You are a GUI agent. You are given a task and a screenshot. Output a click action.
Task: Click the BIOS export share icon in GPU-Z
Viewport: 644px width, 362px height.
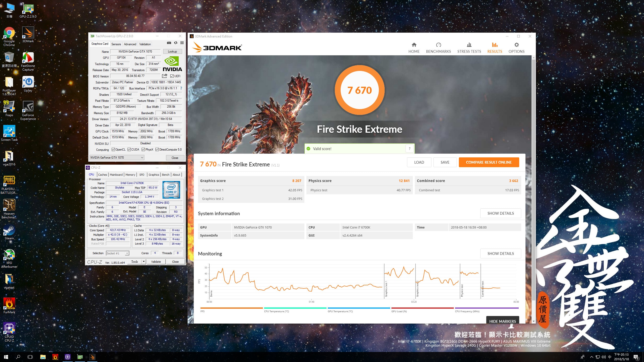165,76
